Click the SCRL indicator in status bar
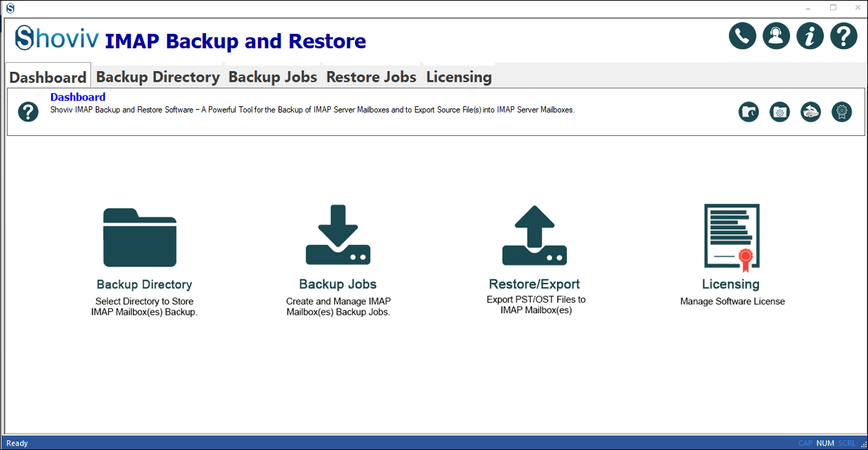 click(x=847, y=443)
